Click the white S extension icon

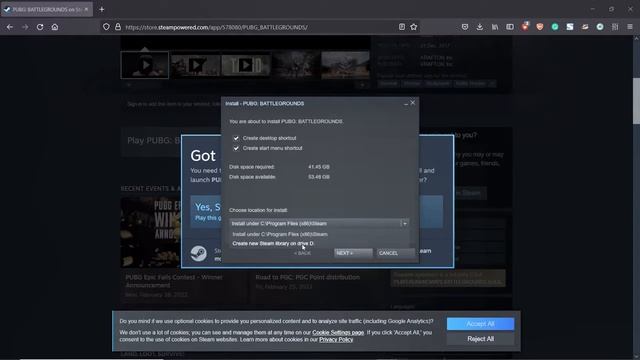[x=570, y=27]
